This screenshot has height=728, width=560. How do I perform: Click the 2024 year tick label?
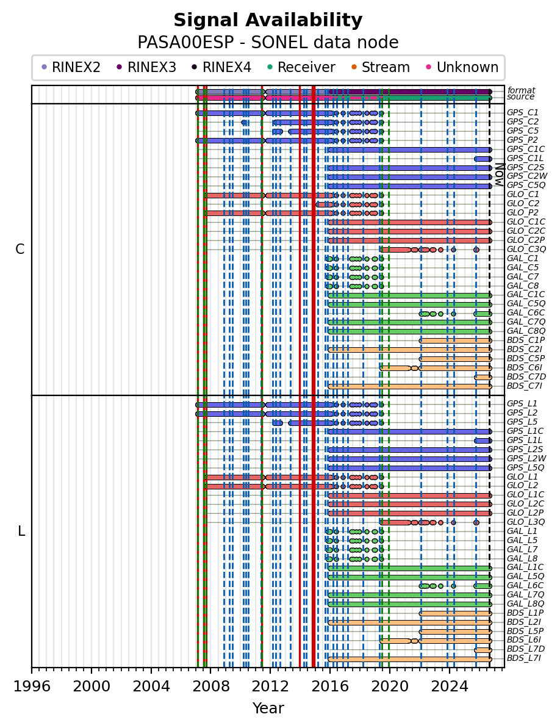tap(449, 687)
